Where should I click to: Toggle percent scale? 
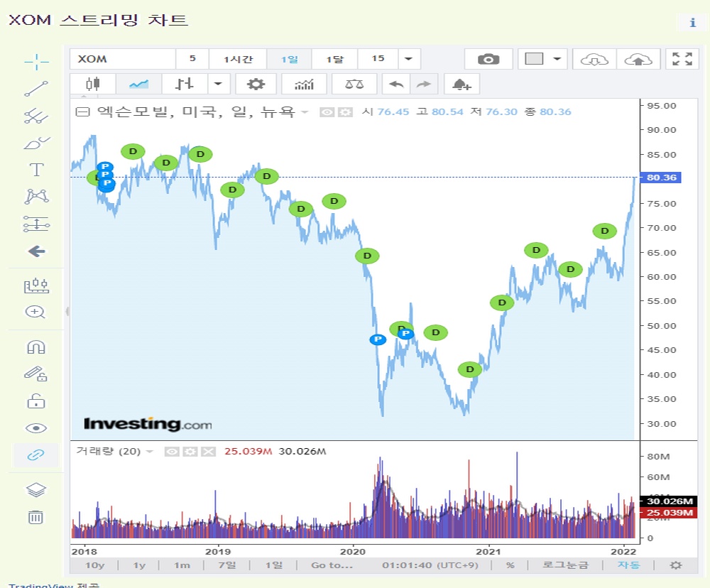(x=510, y=565)
